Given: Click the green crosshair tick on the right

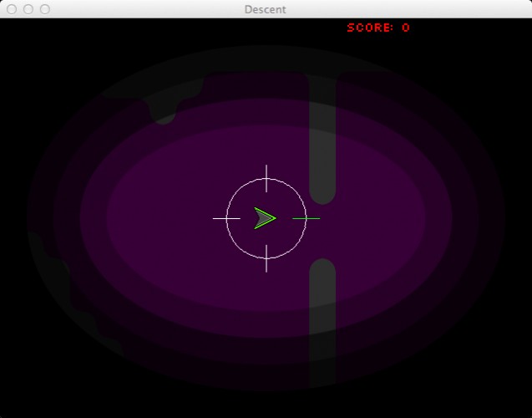Looking at the screenshot, I should pyautogui.click(x=306, y=218).
